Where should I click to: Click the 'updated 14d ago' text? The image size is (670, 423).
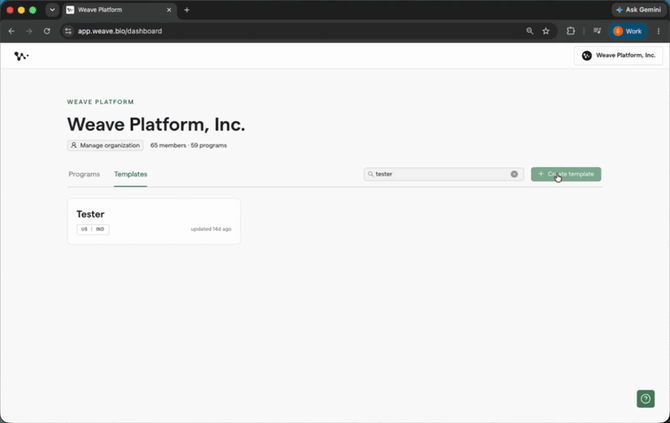point(211,229)
